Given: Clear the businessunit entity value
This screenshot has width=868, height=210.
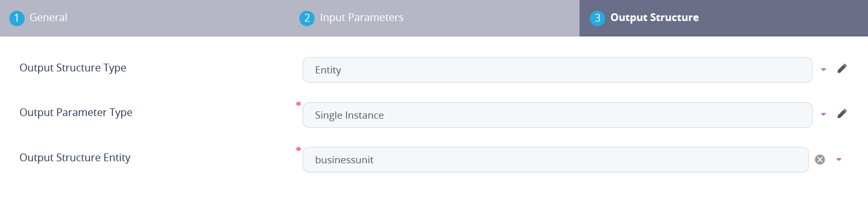Looking at the screenshot, I should pyautogui.click(x=820, y=160).
